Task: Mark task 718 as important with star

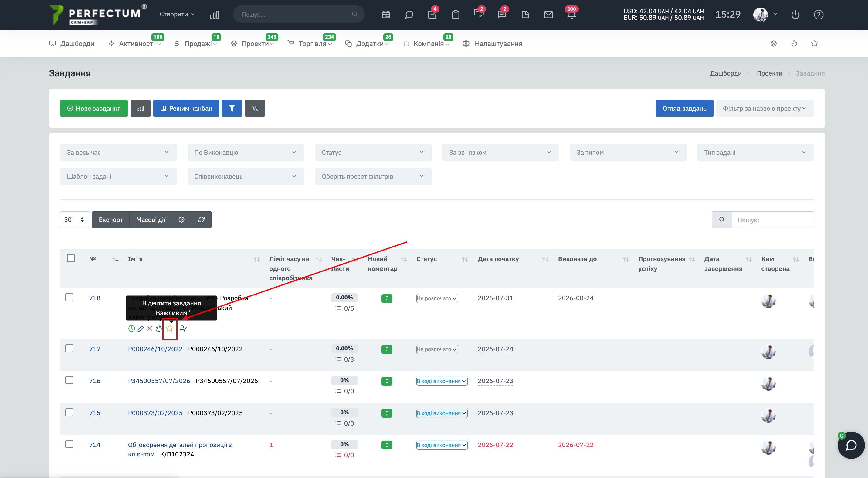Action: coord(170,328)
